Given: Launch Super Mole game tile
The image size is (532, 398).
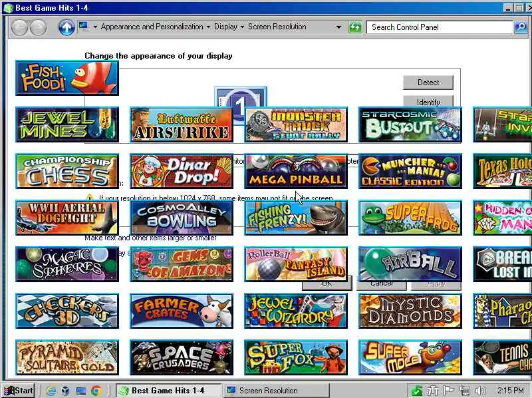Looking at the screenshot, I should 410,357.
